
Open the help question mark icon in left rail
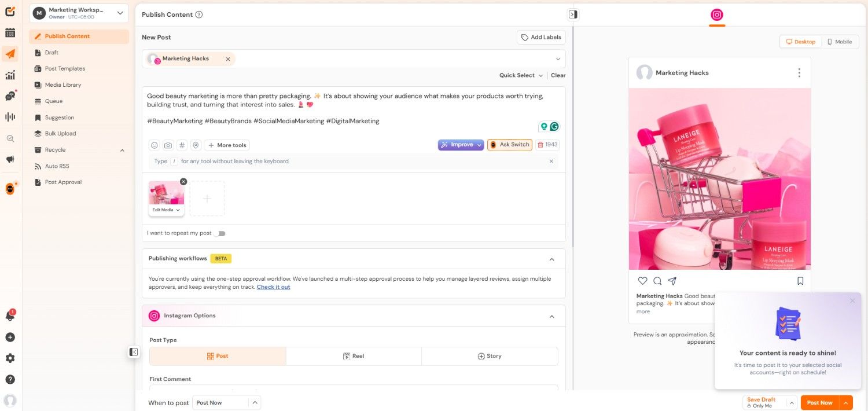10,380
